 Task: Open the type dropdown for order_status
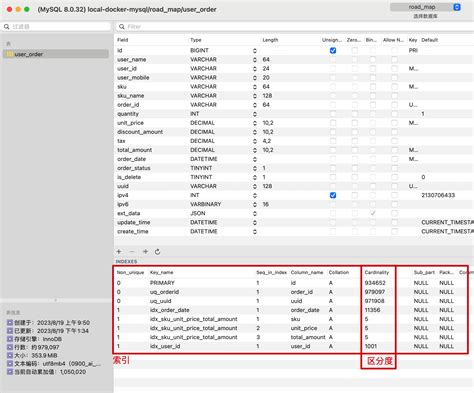pos(255,168)
